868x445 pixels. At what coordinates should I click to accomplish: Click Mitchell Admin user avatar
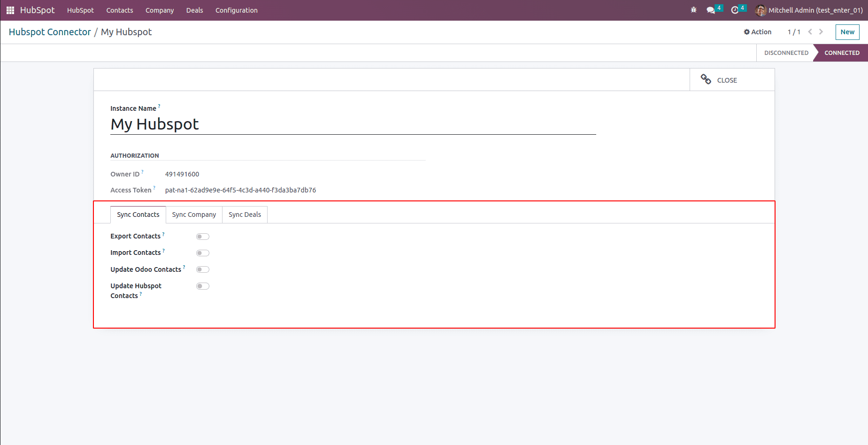pos(760,10)
